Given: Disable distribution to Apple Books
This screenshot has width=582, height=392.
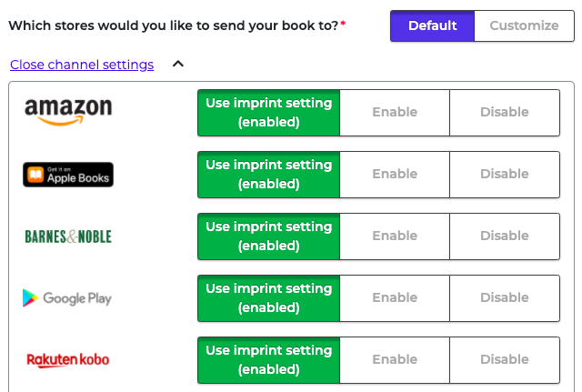Looking at the screenshot, I should pyautogui.click(x=505, y=175).
